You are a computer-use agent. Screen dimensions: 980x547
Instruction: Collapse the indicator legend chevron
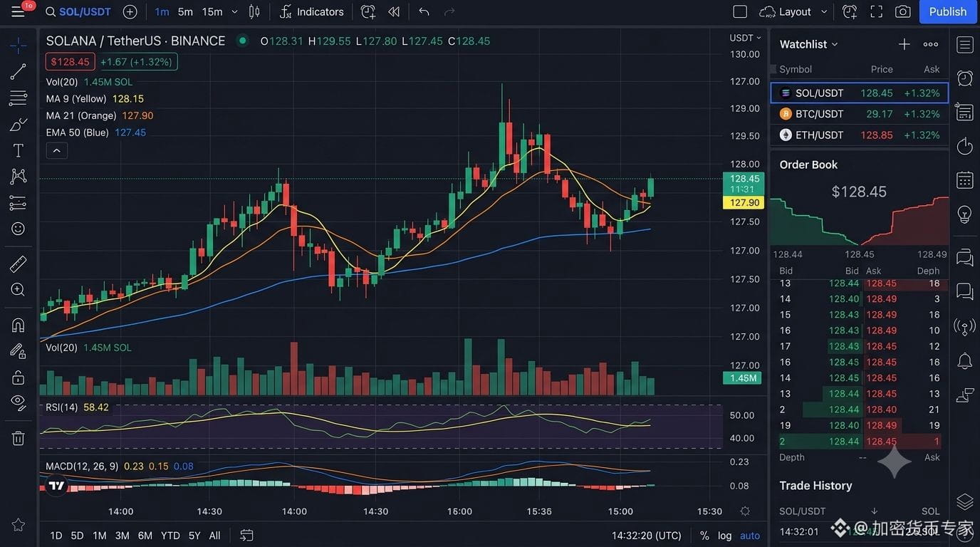click(56, 150)
